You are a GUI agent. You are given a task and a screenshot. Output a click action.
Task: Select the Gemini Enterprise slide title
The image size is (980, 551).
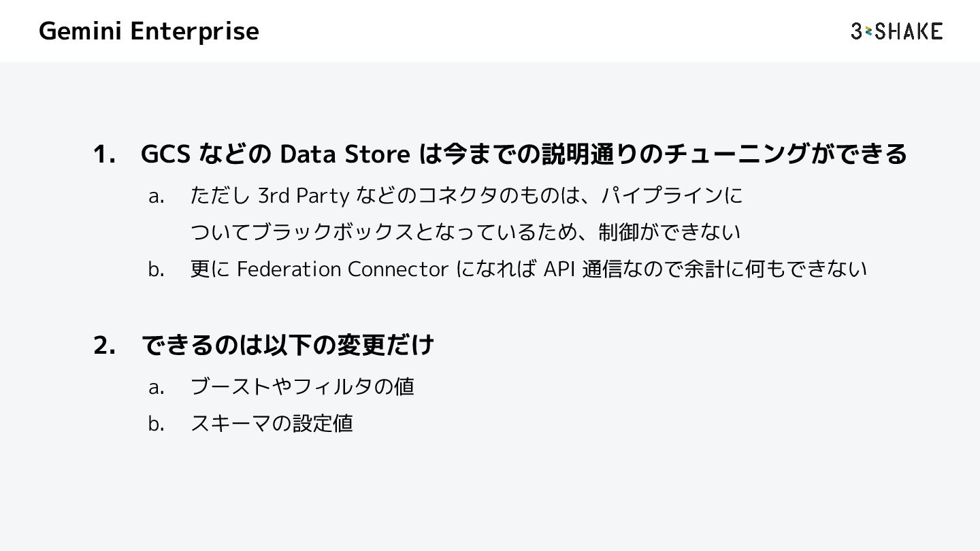point(149,31)
